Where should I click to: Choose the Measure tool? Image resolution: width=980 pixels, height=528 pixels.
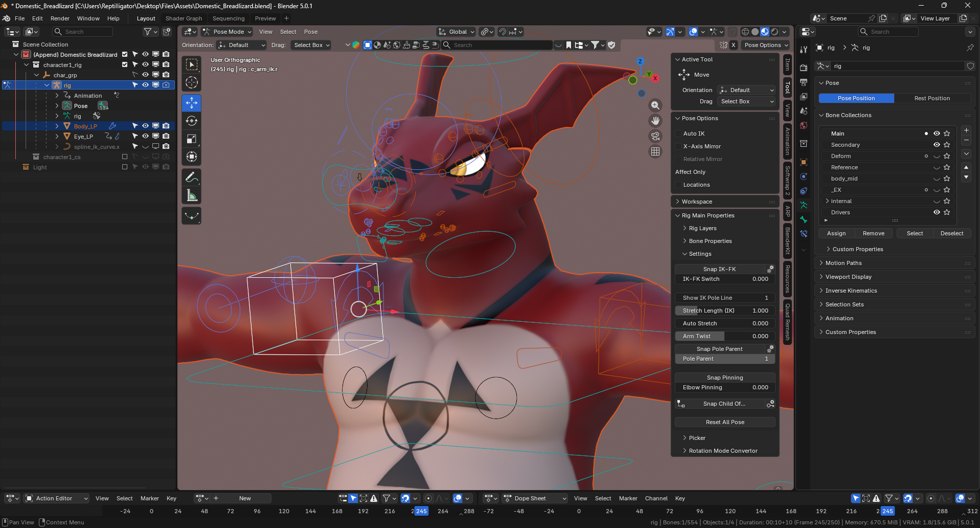coord(192,195)
